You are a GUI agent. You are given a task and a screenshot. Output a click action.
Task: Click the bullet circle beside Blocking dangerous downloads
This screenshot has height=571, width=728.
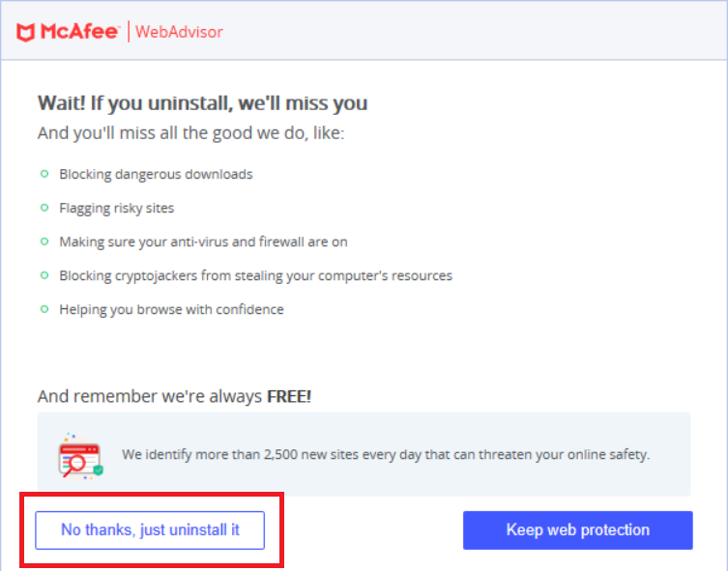[44, 174]
